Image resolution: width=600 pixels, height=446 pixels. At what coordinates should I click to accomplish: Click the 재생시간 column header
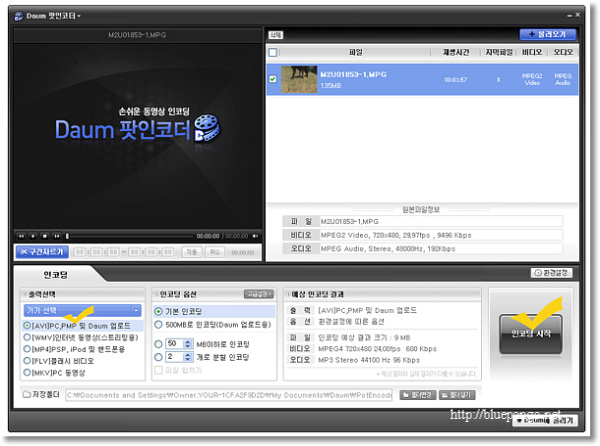456,52
